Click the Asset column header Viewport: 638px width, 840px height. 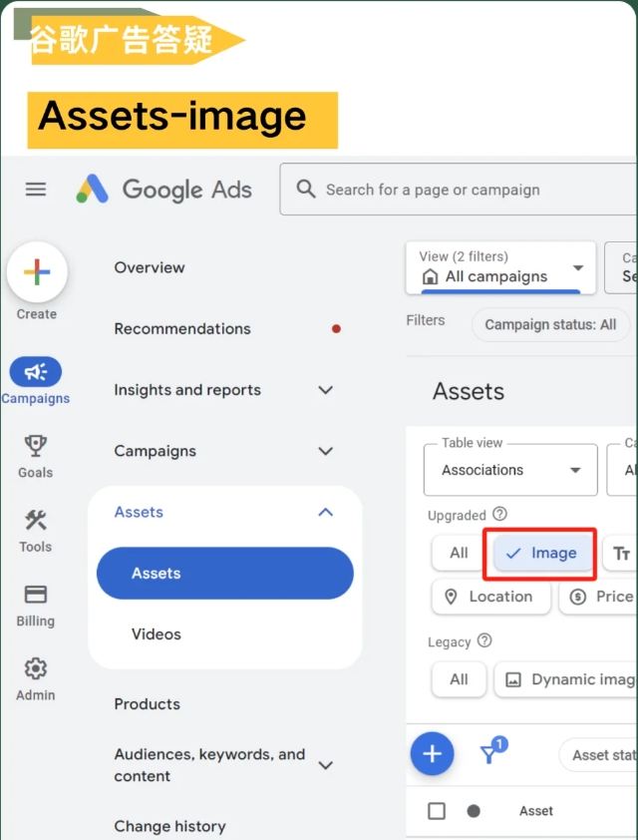535,811
